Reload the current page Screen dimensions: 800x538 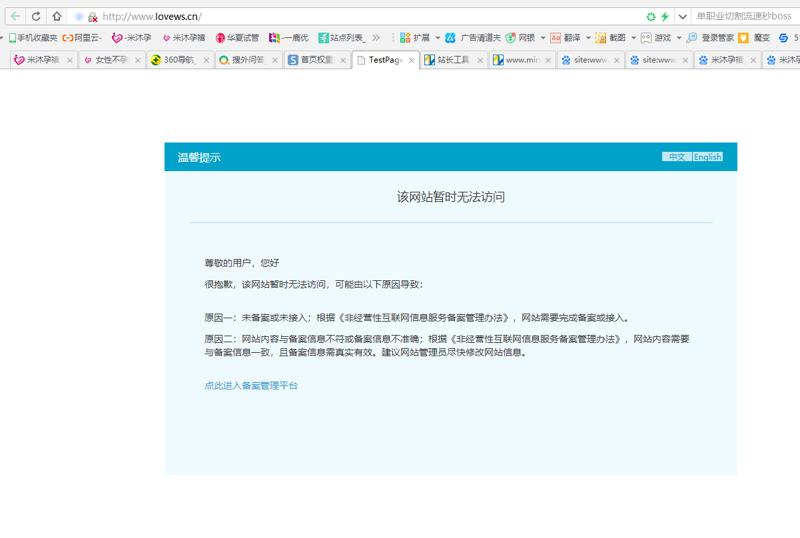[36, 16]
